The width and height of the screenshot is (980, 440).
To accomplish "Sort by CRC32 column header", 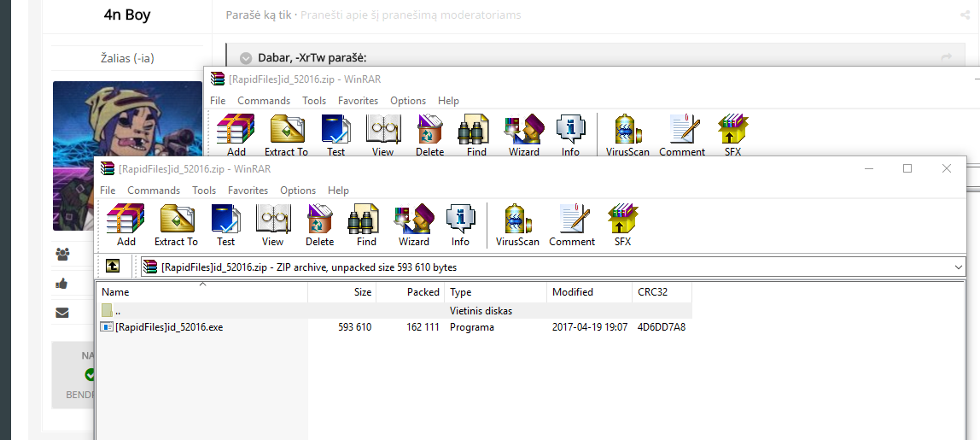I will (662, 291).
